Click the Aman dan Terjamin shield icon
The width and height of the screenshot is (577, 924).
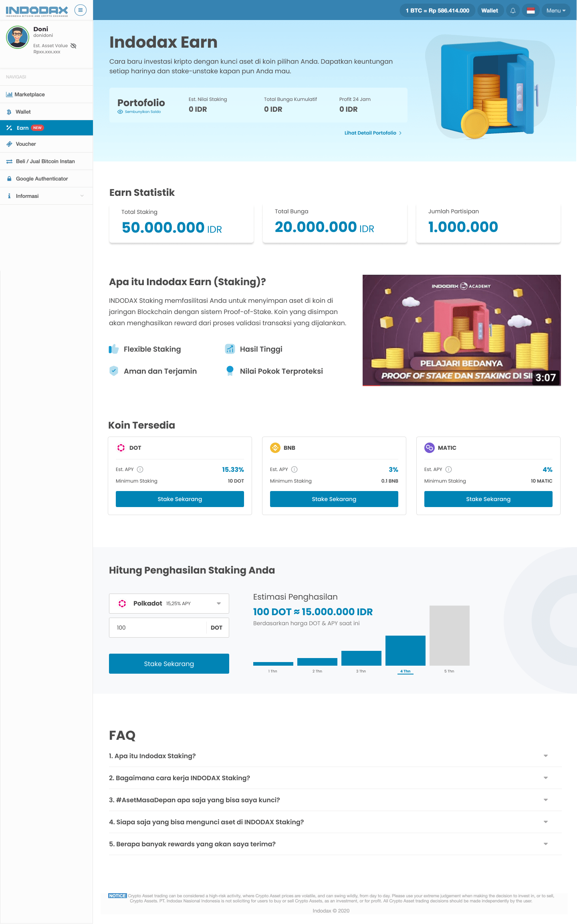114,371
